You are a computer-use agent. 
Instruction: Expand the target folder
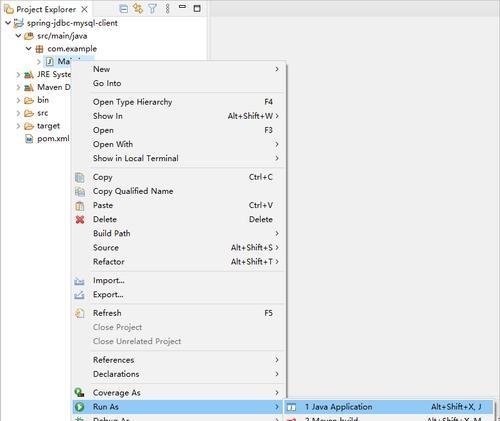point(18,126)
